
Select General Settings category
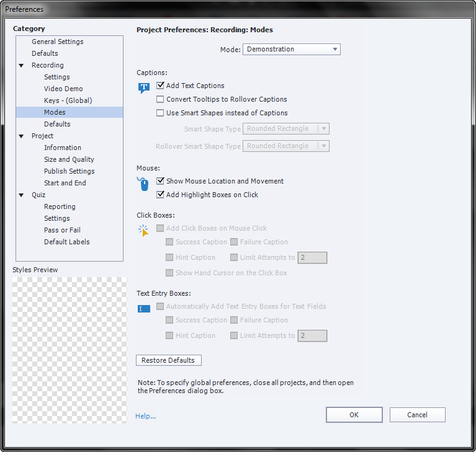tap(57, 42)
